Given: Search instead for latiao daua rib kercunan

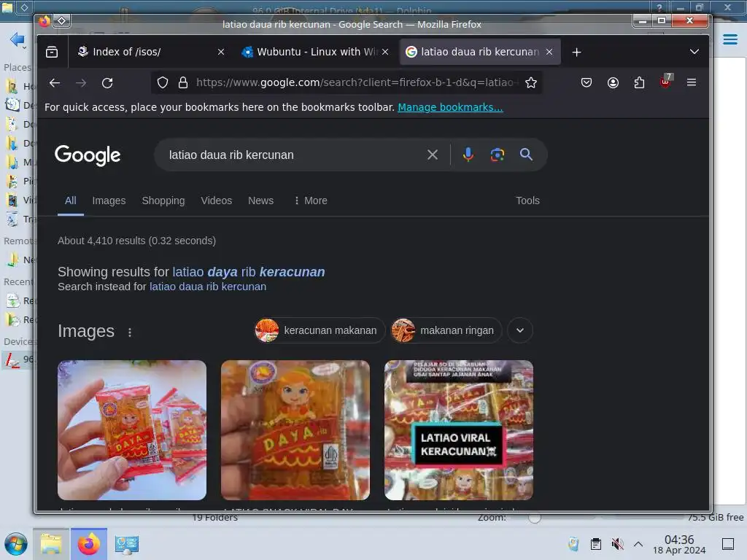Looking at the screenshot, I should coord(208,287).
